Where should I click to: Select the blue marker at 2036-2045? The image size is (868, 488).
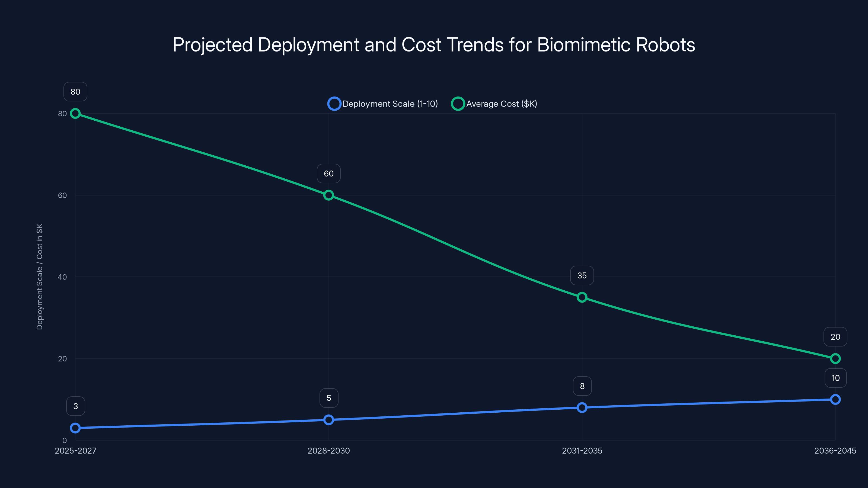tap(835, 399)
